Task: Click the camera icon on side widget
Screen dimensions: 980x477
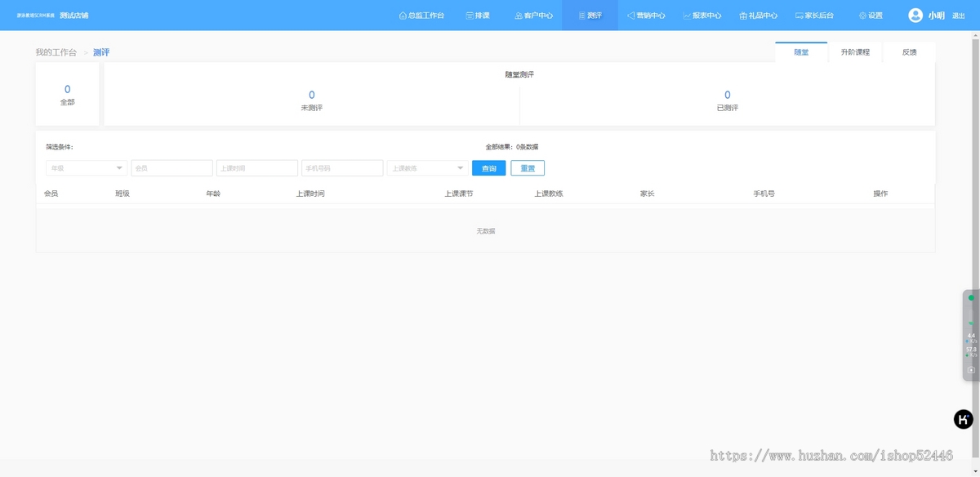Action: [x=971, y=370]
